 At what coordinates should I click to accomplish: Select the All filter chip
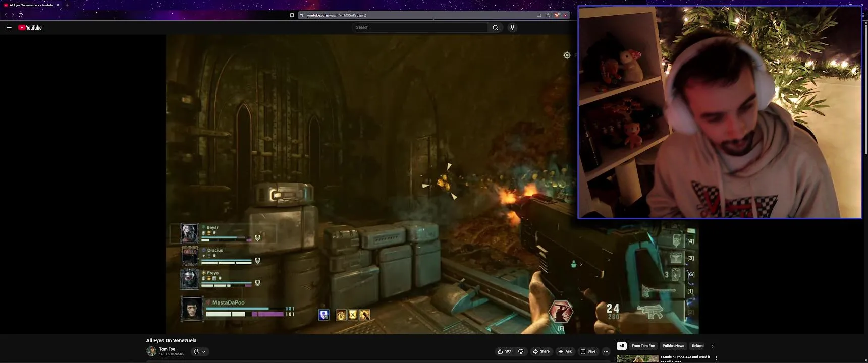pyautogui.click(x=622, y=346)
